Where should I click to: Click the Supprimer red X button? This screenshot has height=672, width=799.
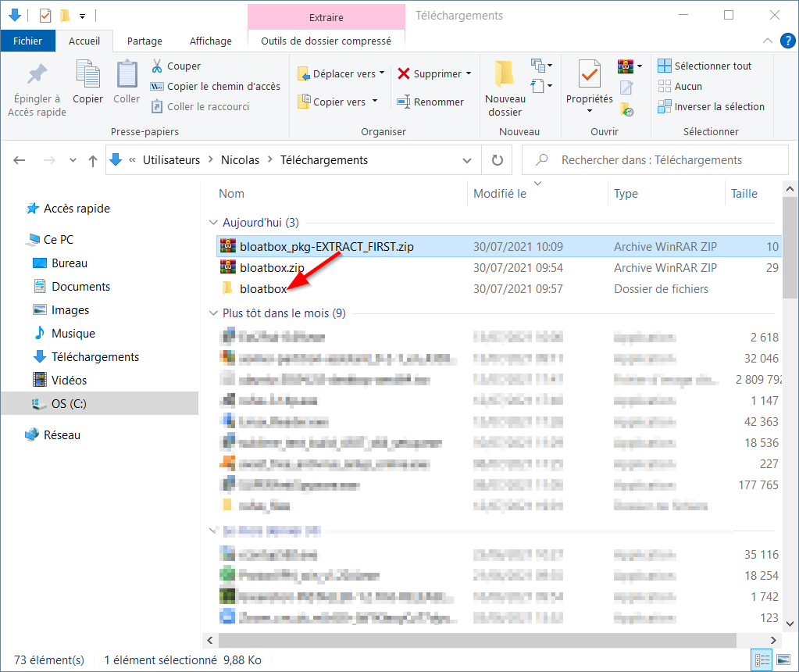click(430, 74)
